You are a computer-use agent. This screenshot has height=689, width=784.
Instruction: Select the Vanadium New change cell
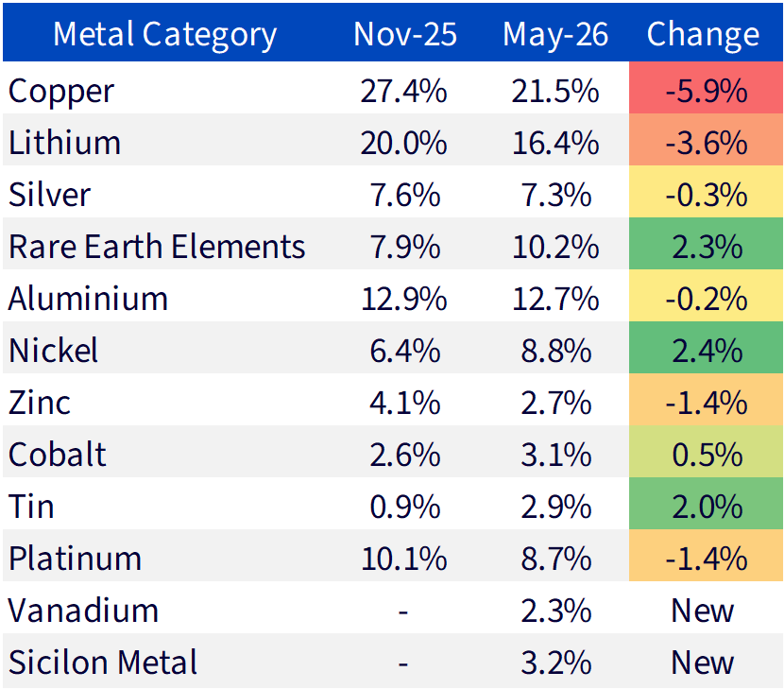click(702, 611)
